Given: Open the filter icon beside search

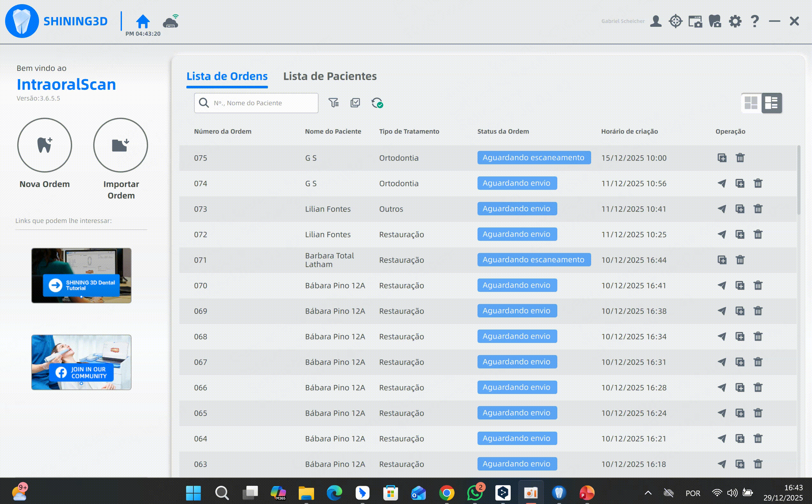Looking at the screenshot, I should [x=333, y=103].
